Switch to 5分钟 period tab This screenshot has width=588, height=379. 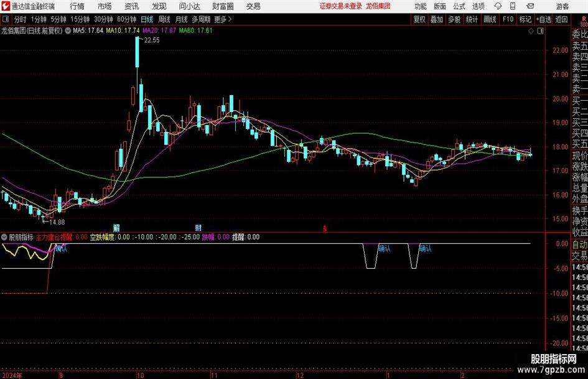[x=58, y=19]
